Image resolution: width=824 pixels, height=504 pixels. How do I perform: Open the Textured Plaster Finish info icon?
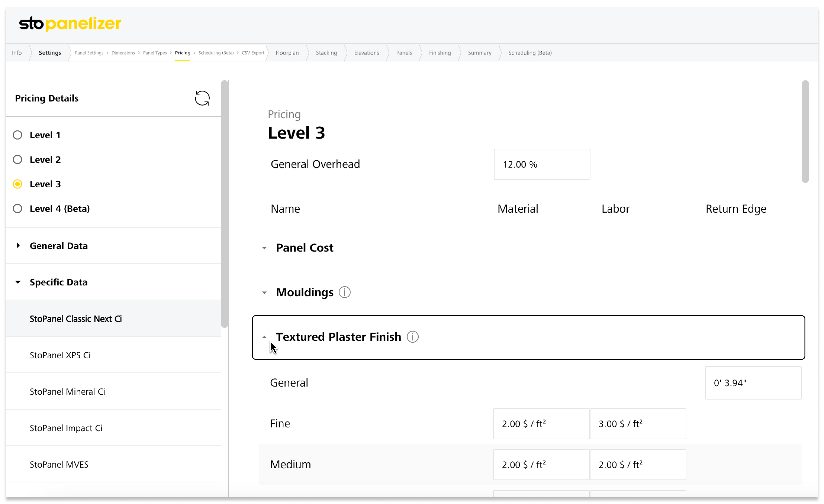click(412, 336)
